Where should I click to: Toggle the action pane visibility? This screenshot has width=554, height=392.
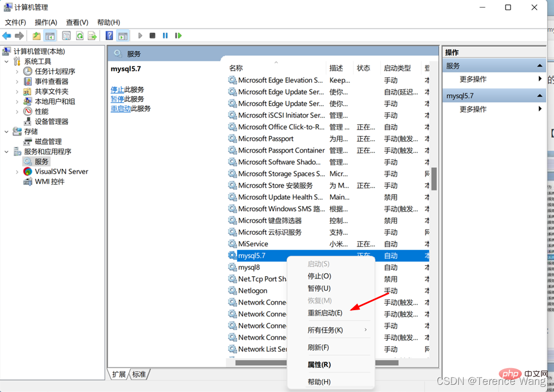121,35
